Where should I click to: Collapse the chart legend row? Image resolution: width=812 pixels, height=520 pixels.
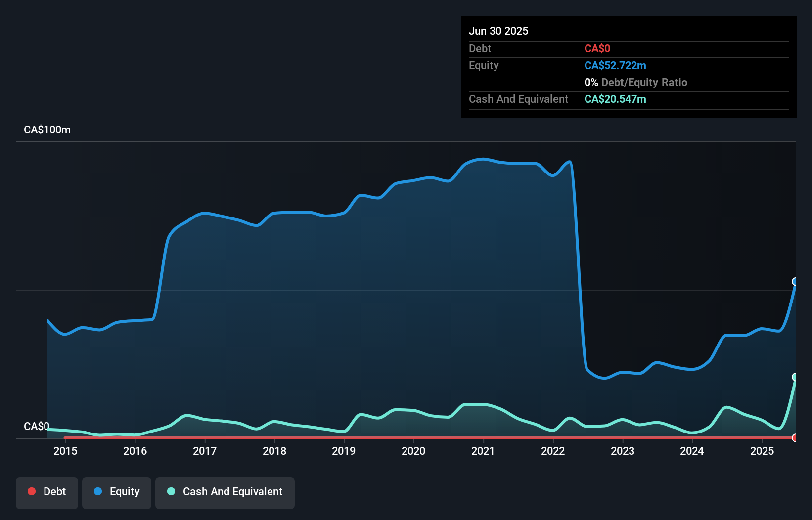pos(155,493)
